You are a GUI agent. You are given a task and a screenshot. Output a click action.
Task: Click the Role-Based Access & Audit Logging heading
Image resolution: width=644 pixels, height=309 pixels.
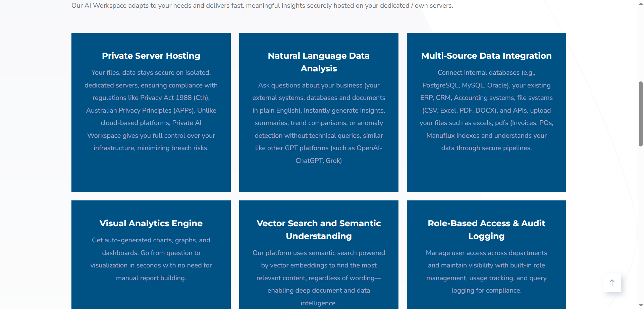click(486, 230)
